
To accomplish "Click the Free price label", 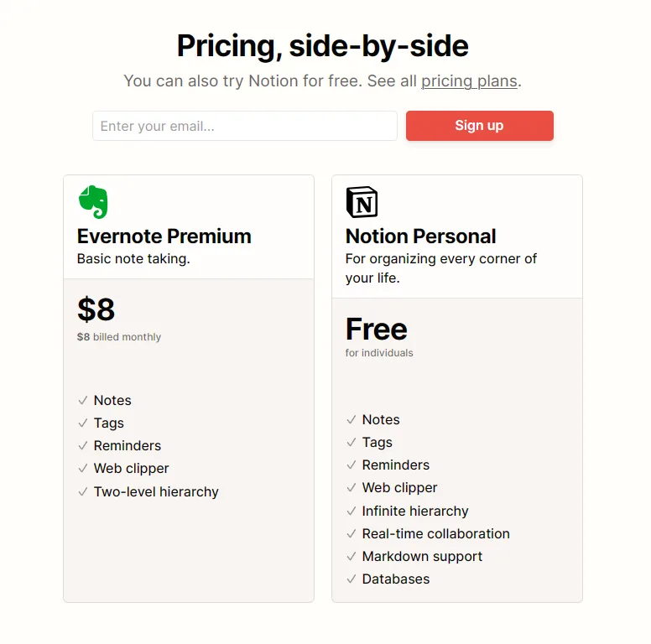I will point(376,329).
